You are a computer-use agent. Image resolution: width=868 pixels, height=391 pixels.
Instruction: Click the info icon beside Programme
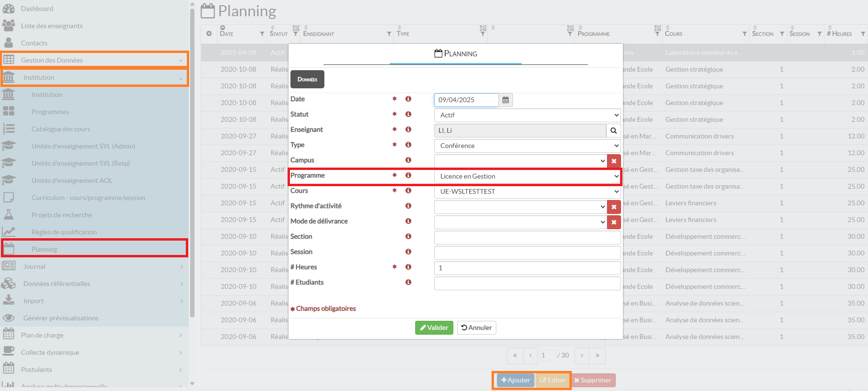[x=408, y=175]
